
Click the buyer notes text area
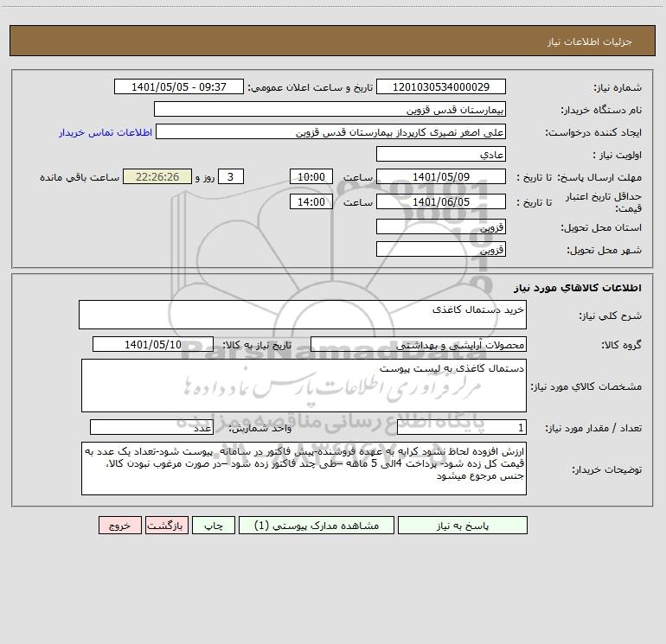click(x=304, y=469)
